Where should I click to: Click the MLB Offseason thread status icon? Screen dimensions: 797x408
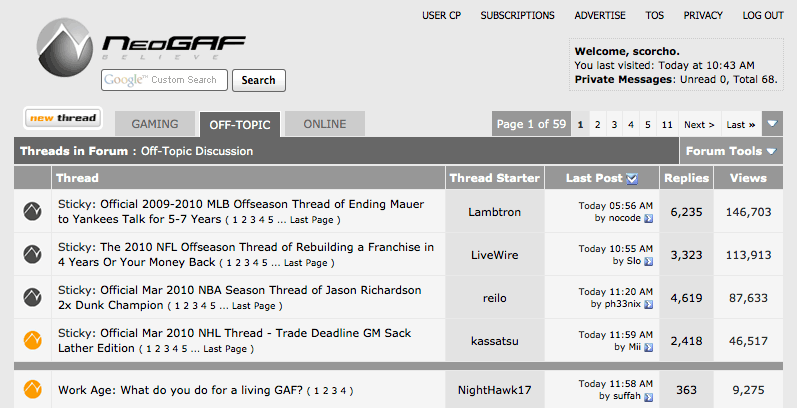pyautogui.click(x=33, y=211)
